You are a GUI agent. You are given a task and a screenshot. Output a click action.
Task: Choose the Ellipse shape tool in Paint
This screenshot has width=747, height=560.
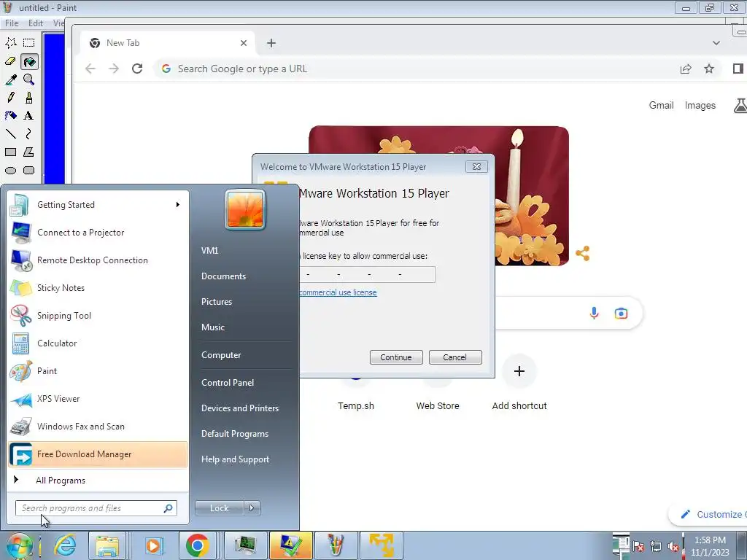coord(10,170)
